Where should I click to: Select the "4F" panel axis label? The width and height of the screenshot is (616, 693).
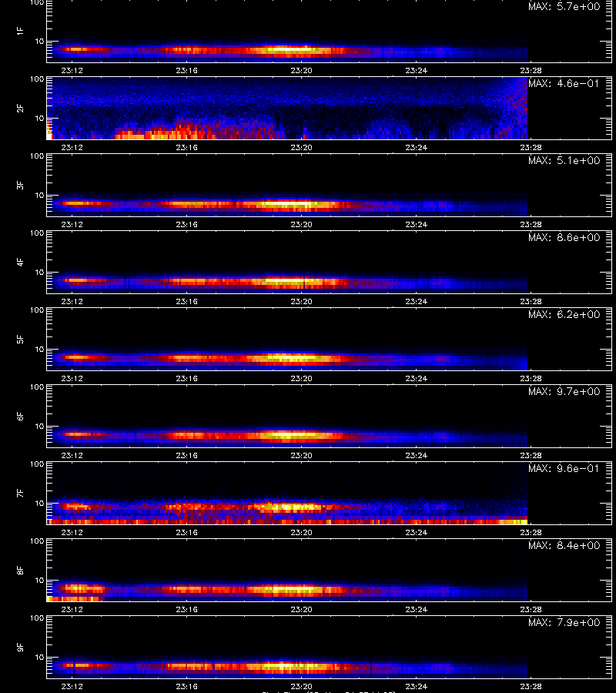click(x=20, y=262)
